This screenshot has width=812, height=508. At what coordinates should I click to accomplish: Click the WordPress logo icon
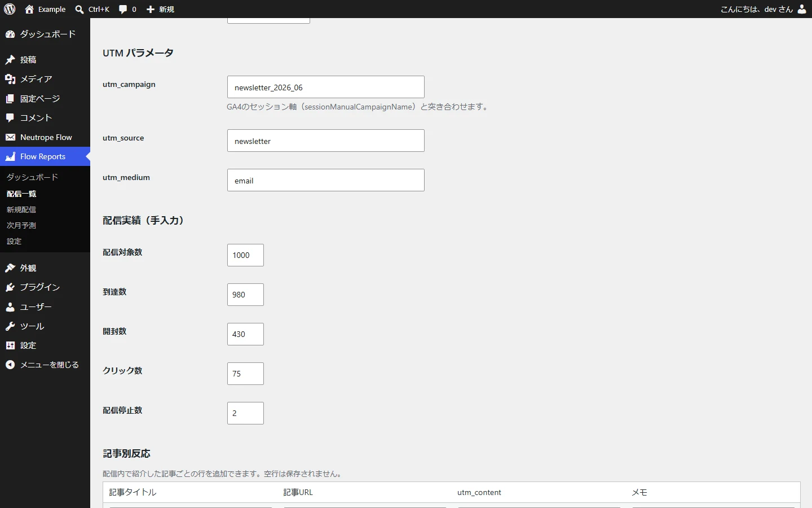(10, 9)
